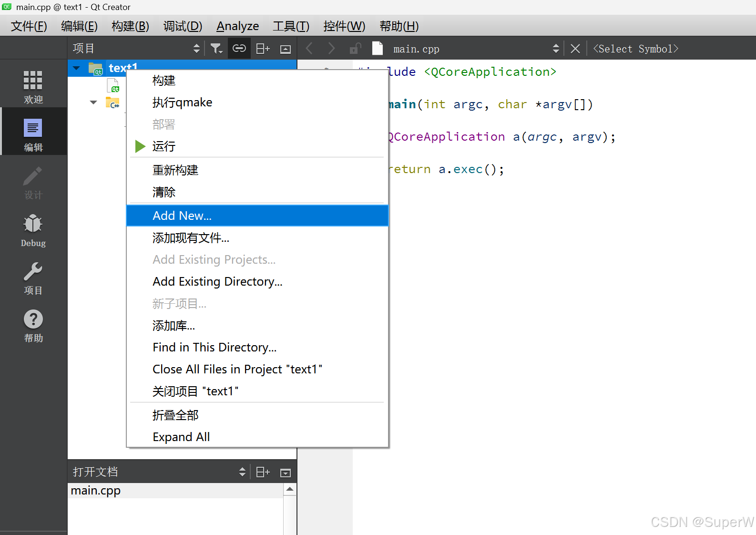Select Expand All in context menu
Image resolution: width=756 pixels, height=535 pixels.
257,437
